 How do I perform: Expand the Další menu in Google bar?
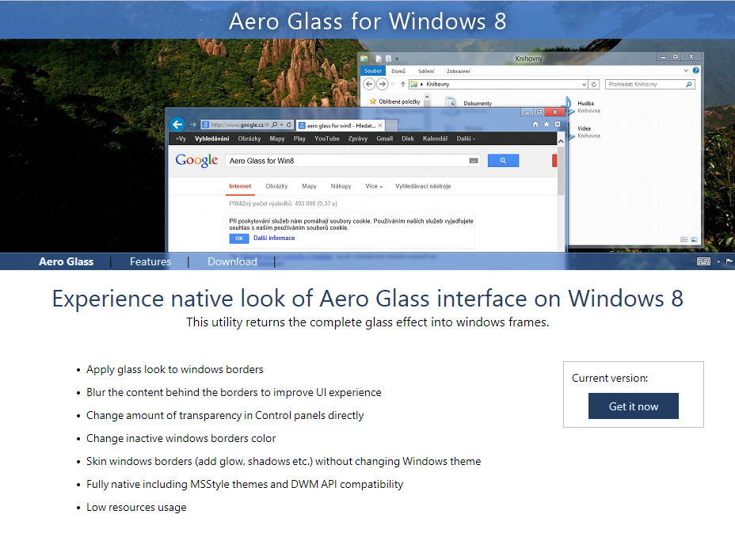click(x=466, y=139)
